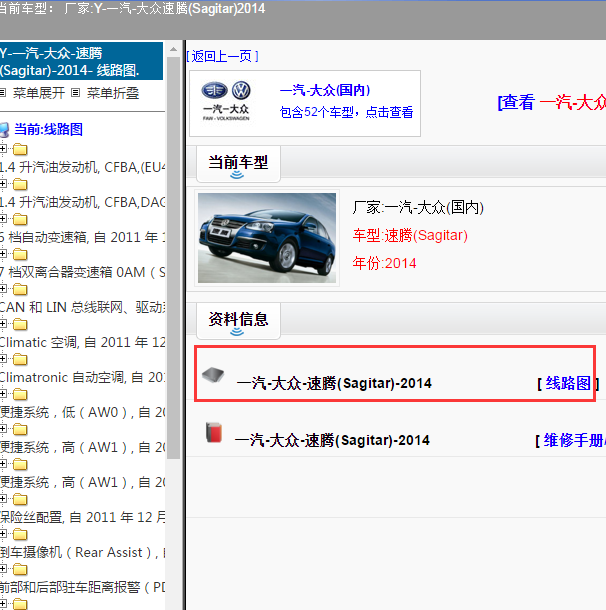Screen dimensions: 606x610
Task: Expand the CAN 和 LIN 总线联网 node
Action: [x=3, y=289]
